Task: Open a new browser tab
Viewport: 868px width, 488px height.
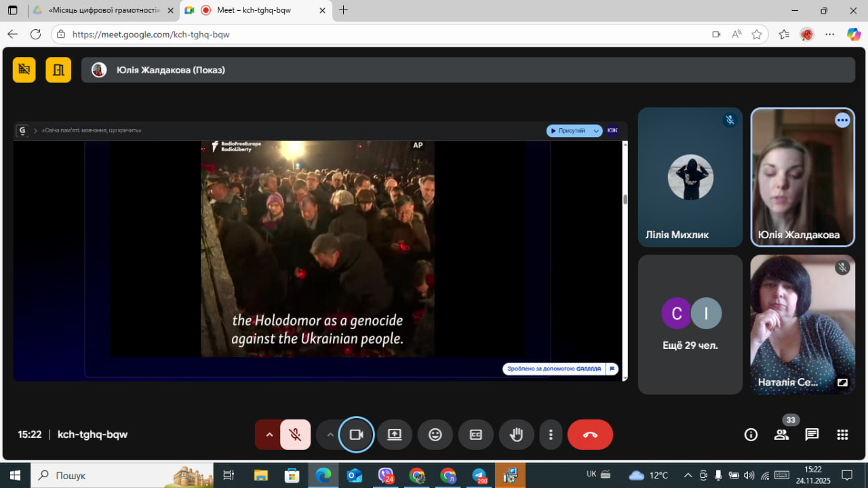Action: (344, 10)
